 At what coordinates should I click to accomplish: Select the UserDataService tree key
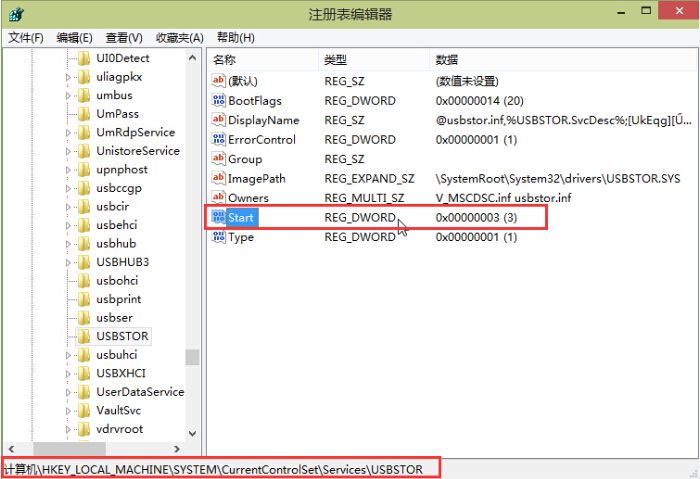coord(139,392)
